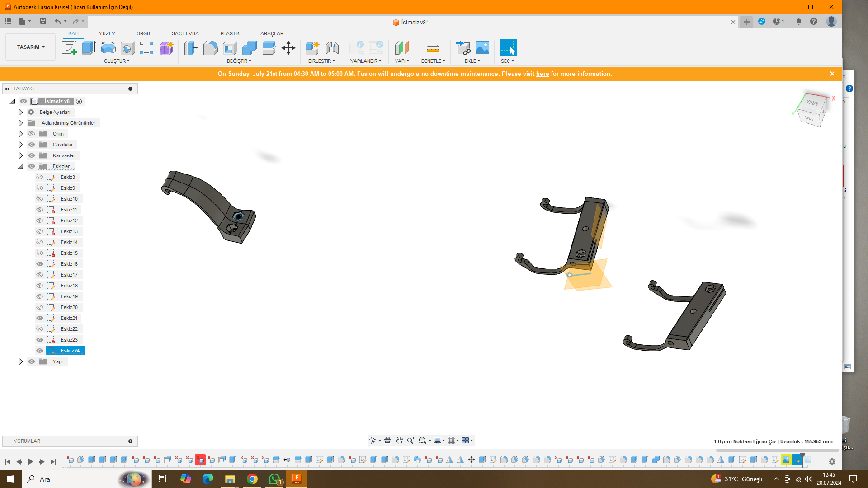The image size is (868, 488).
Task: Click the Measure tool icon
Action: tap(433, 48)
